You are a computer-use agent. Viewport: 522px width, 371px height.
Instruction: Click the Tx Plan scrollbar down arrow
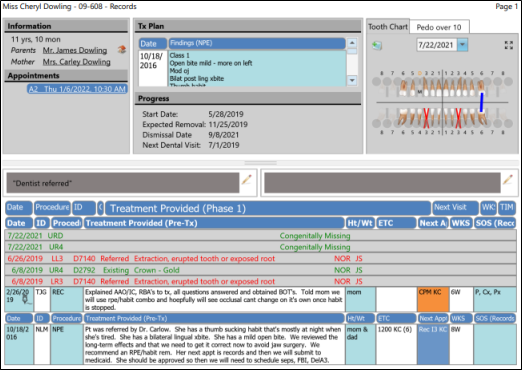pyautogui.click(x=352, y=80)
